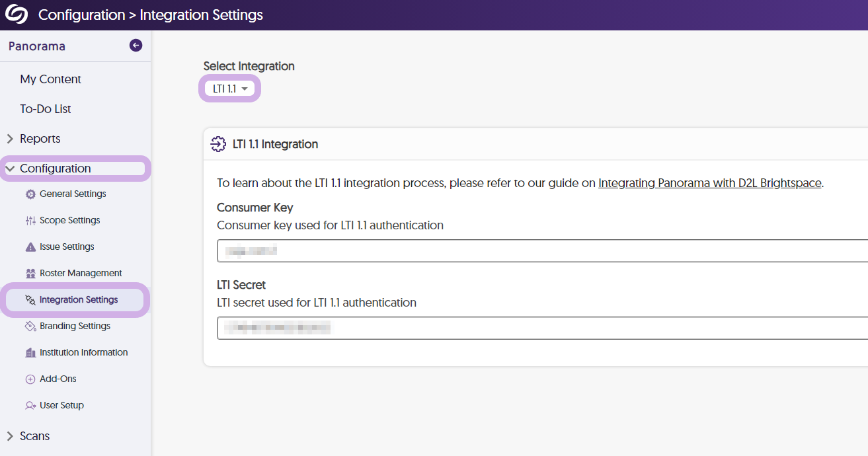Click the Add-Ons plus circle icon

(x=30, y=379)
